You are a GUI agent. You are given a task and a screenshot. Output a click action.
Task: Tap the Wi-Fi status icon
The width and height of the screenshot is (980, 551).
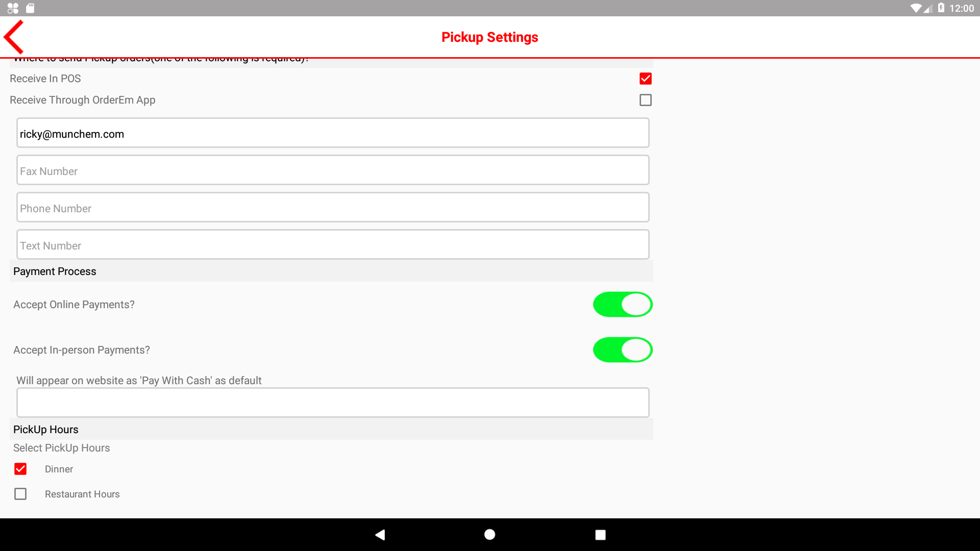(x=916, y=8)
